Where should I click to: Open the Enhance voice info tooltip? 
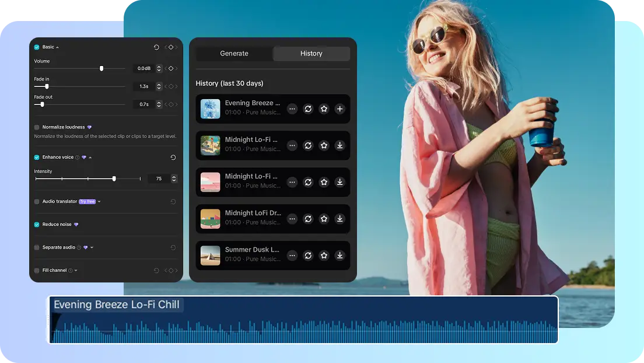pyautogui.click(x=78, y=157)
